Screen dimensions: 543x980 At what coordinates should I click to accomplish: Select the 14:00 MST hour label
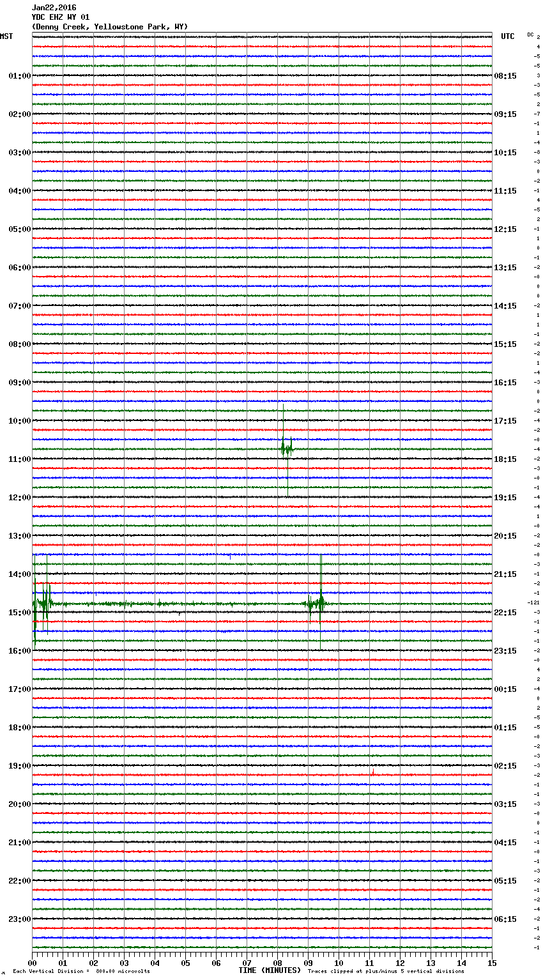(x=19, y=574)
